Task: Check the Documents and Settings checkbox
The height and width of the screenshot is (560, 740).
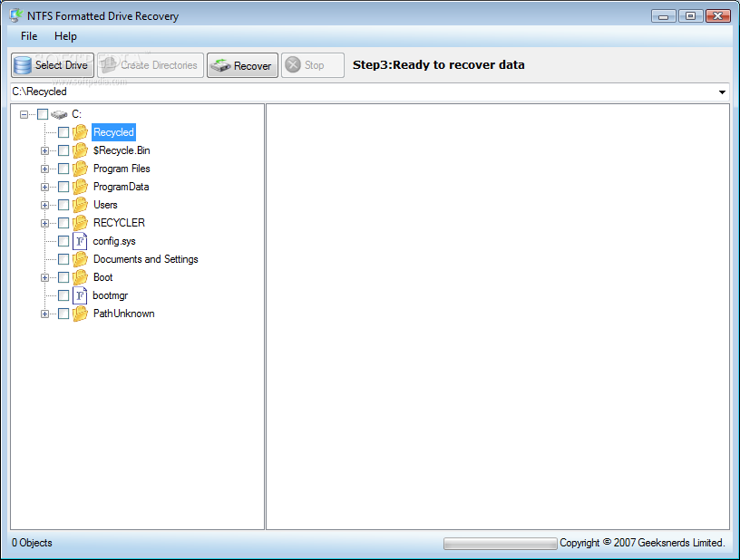Action: click(x=63, y=259)
